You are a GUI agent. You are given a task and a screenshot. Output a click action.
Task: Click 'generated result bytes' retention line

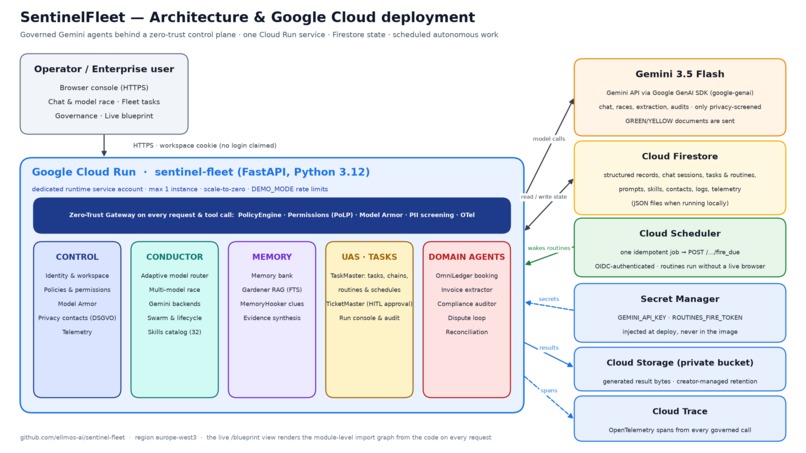[x=680, y=382]
